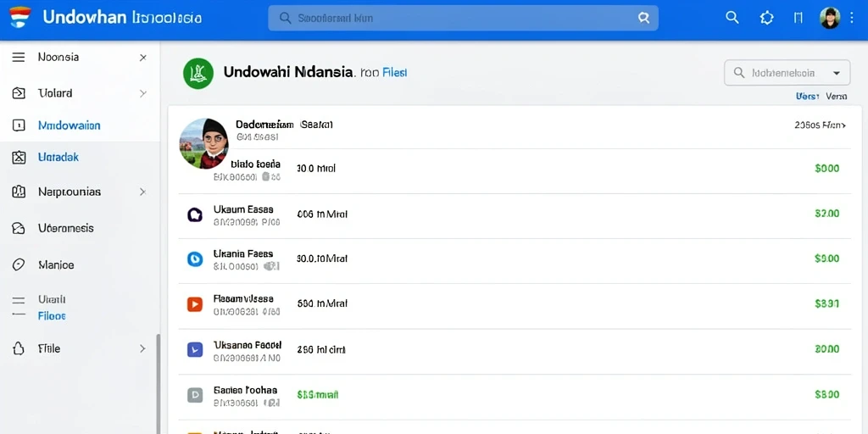Open settings gear icon in header
Image resolution: width=868 pixels, height=434 pixels.
[766, 18]
